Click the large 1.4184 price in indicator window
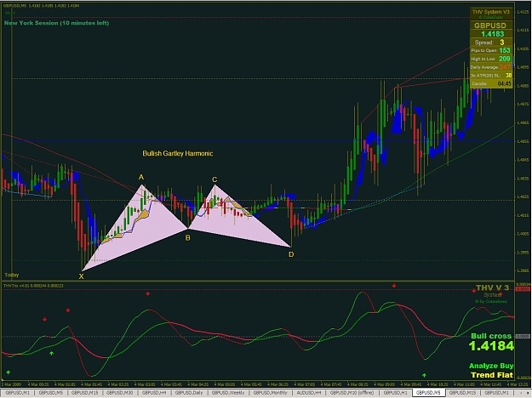 click(491, 346)
